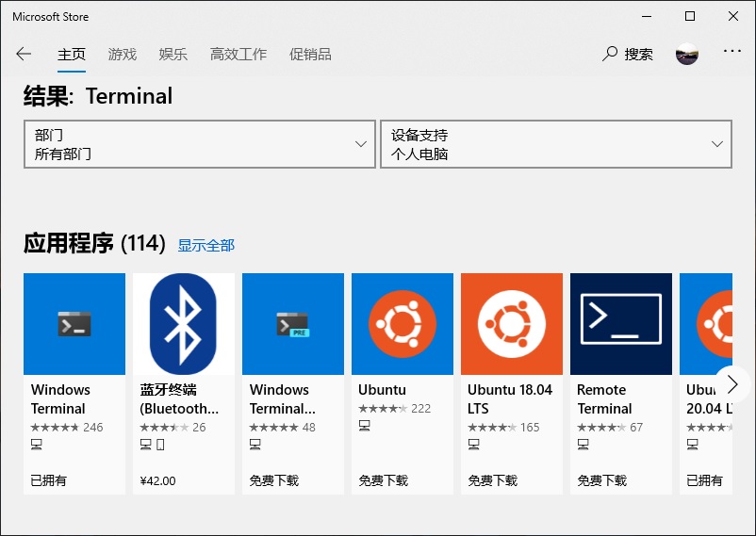Click the Remote Terminal app icon
The height and width of the screenshot is (536, 756).
[x=621, y=324]
